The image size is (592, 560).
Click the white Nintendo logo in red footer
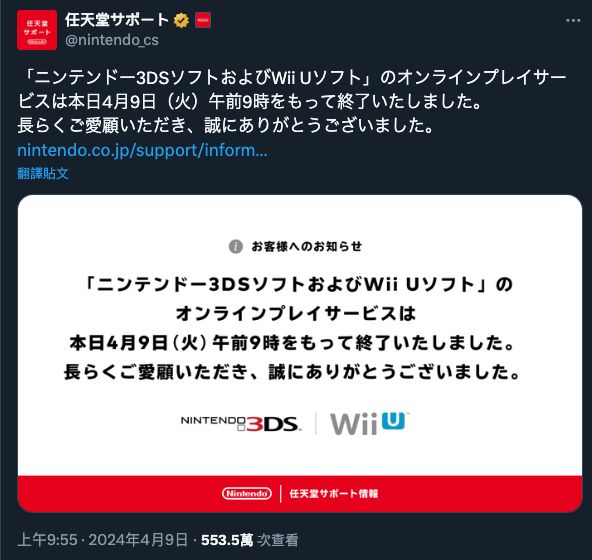[x=247, y=494]
